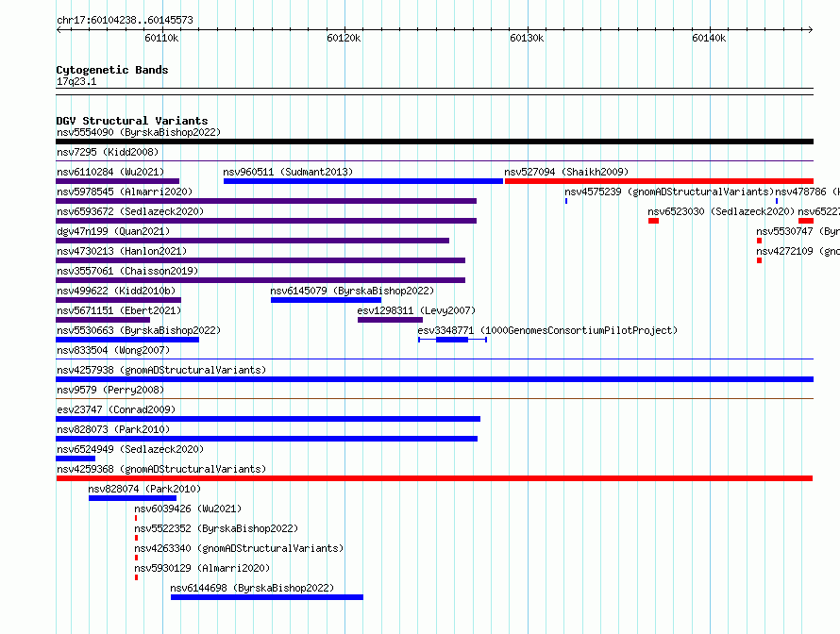
Task: Click the nsv5554090 black variant bar
Action: point(434,142)
